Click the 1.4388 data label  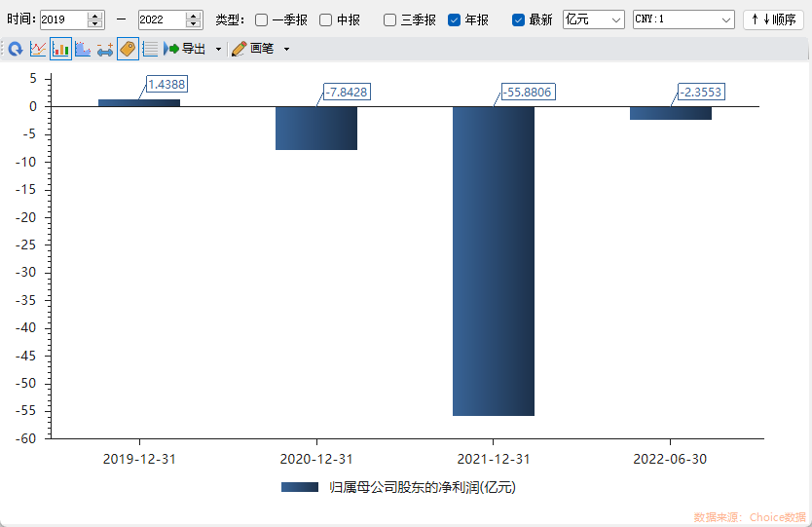click(166, 84)
